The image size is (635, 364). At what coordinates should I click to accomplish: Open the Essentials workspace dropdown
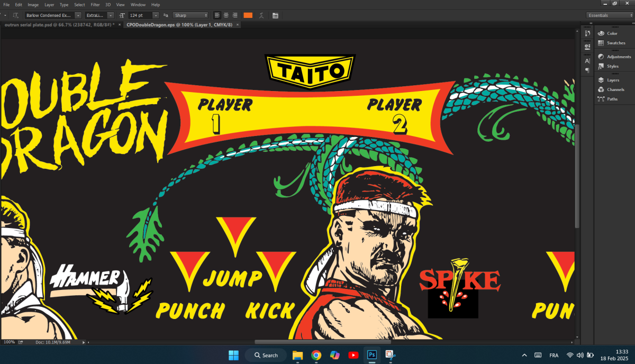tap(609, 15)
